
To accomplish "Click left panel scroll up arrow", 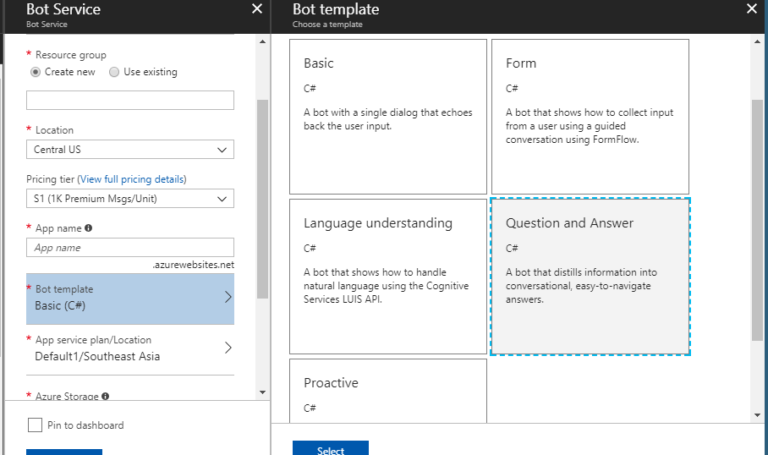I will tap(263, 42).
